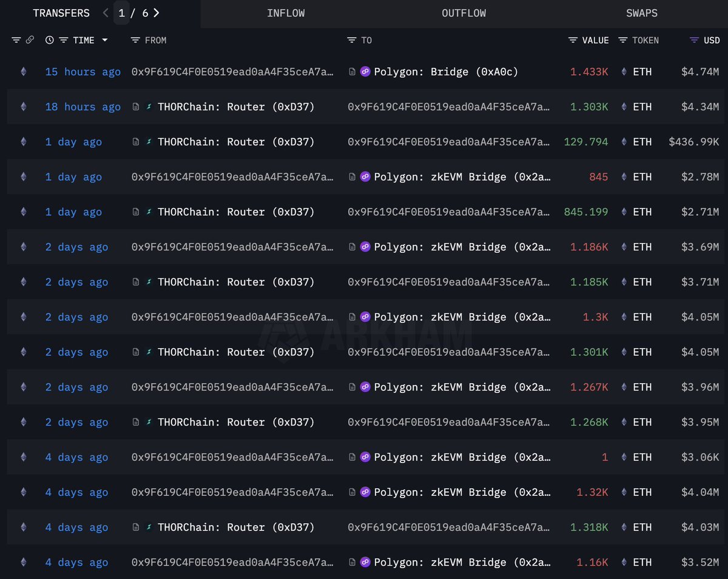The image size is (728, 579).
Task: Open the VALUE column filter
Action: coord(573,40)
